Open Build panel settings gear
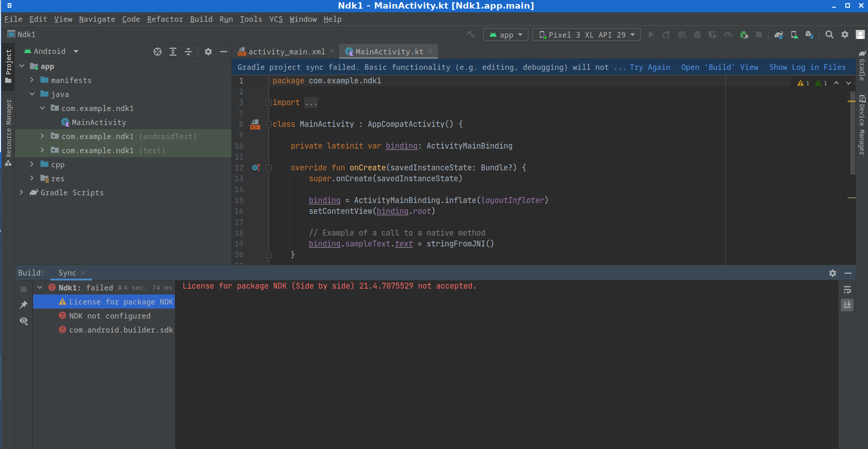This screenshot has width=868, height=449. tap(832, 273)
